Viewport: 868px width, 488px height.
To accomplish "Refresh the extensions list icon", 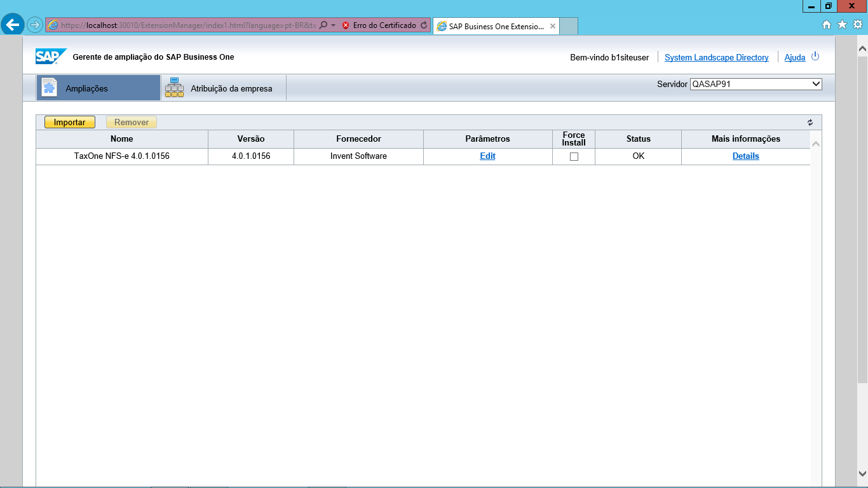I will click(810, 123).
